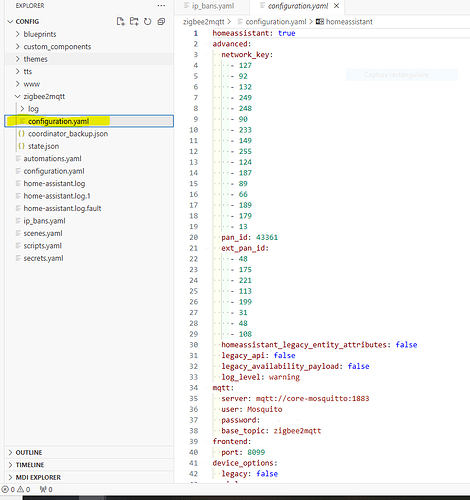470x500 pixels.
Task: Click the New File icon in Explorer
Action: click(120, 21)
